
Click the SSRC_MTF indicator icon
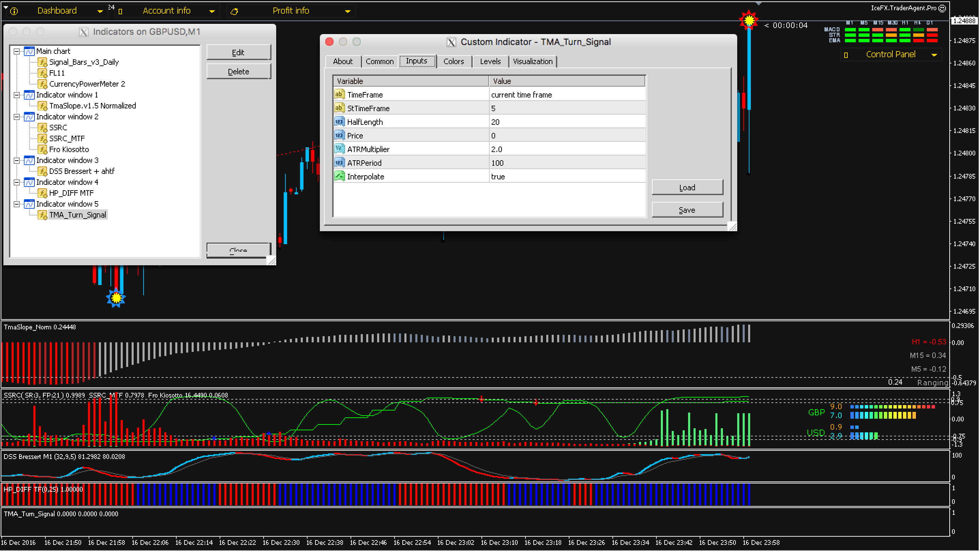(42, 138)
